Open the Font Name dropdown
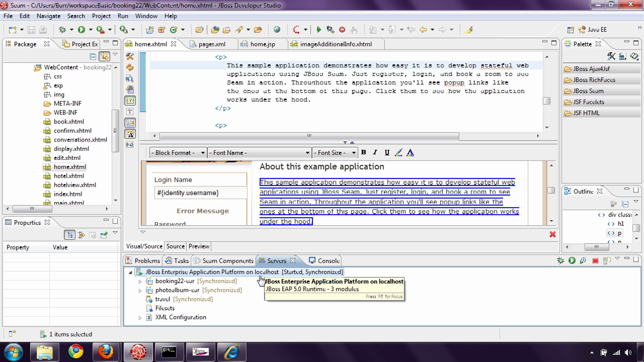Image resolution: width=644 pixels, height=362 pixels. 259,153
